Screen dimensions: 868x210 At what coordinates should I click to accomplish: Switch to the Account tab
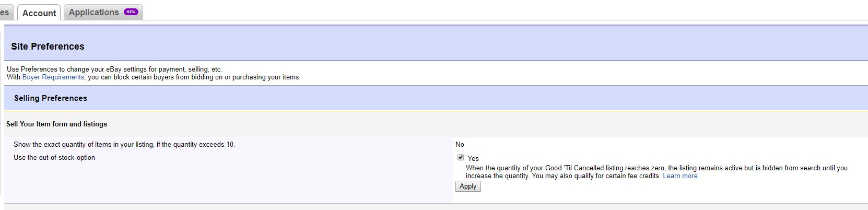pos(39,13)
